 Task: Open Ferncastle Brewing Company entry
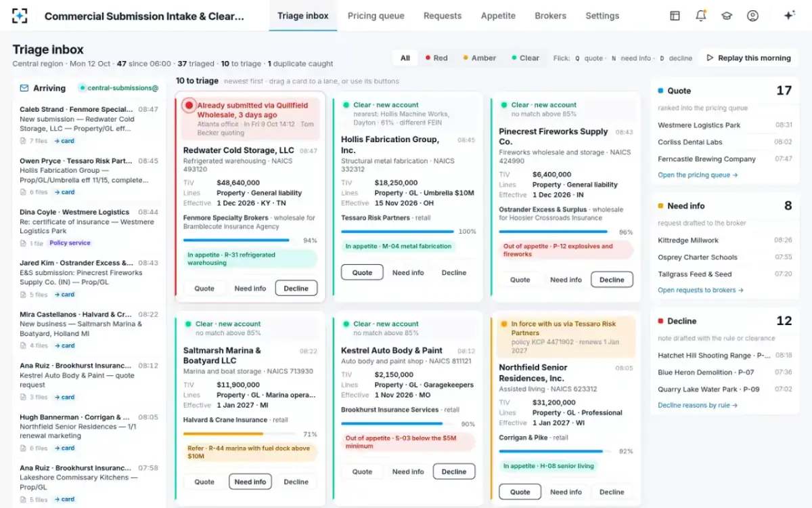pyautogui.click(x=725, y=159)
